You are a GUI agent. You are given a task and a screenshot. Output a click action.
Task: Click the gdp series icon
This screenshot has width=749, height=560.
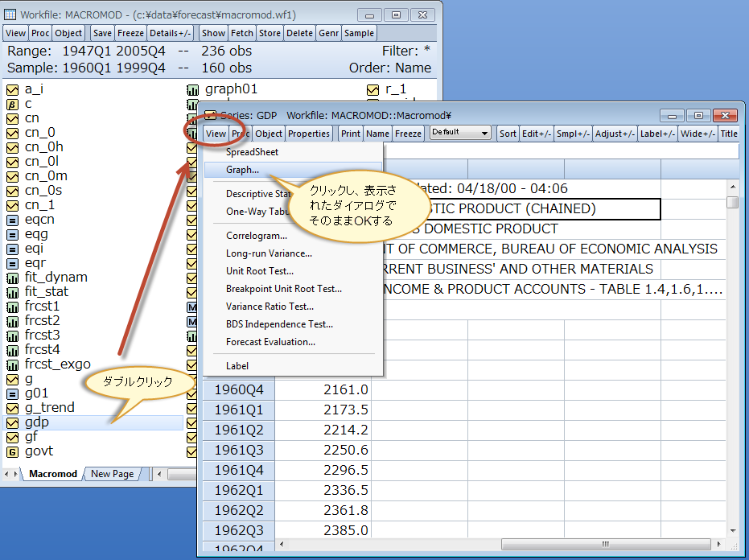point(12,423)
